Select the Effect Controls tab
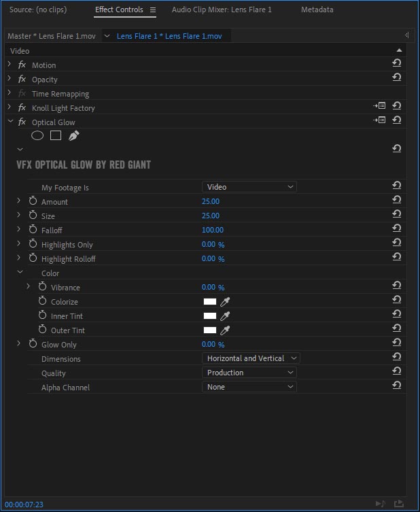This screenshot has height=512, width=420. (x=119, y=10)
